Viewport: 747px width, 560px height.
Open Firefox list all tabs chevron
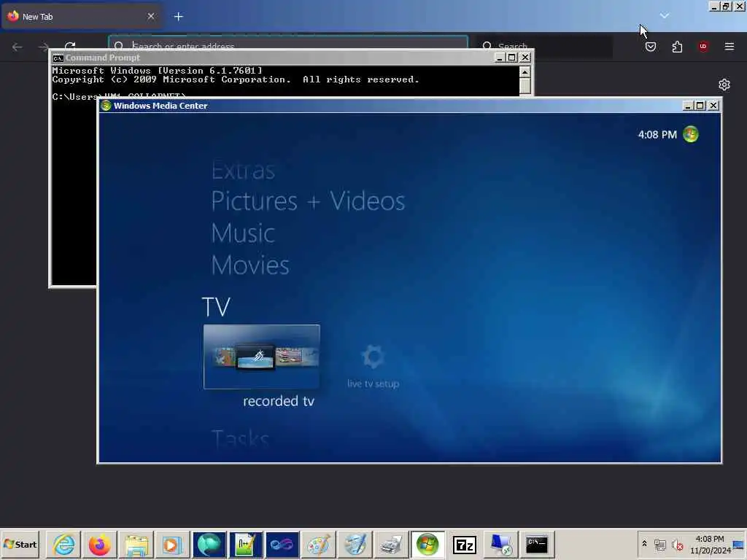664,16
